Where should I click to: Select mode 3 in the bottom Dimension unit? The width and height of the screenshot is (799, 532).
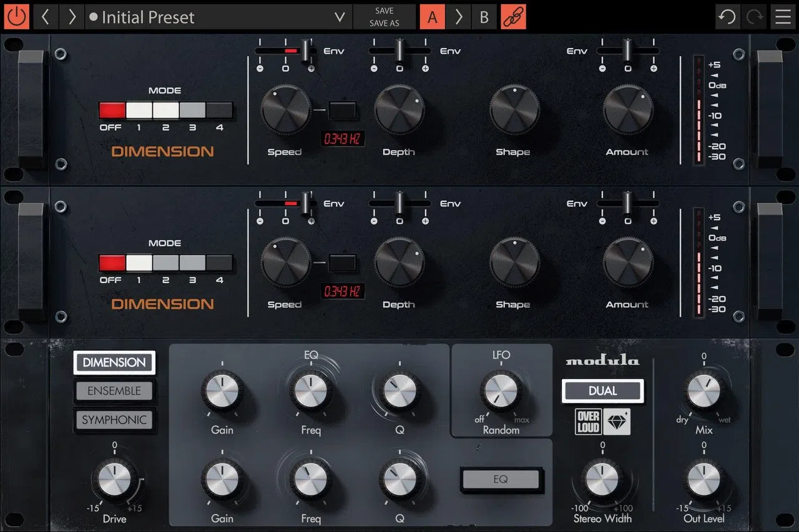tap(192, 263)
